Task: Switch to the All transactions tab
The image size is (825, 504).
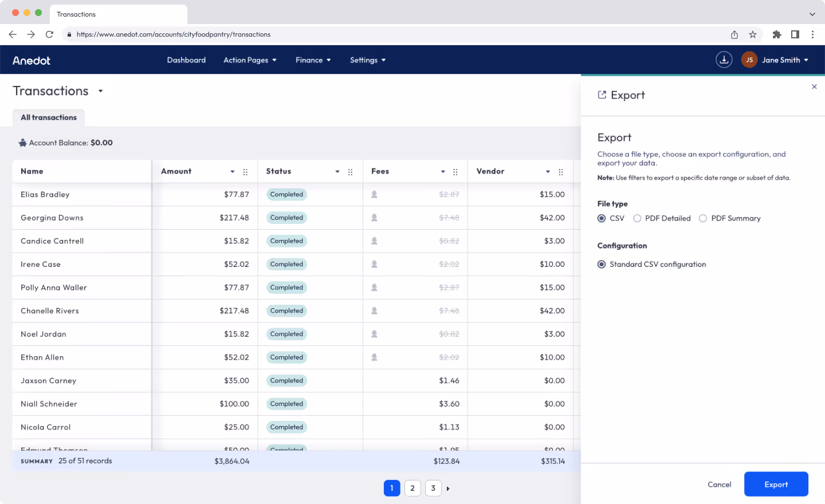Action: click(48, 117)
